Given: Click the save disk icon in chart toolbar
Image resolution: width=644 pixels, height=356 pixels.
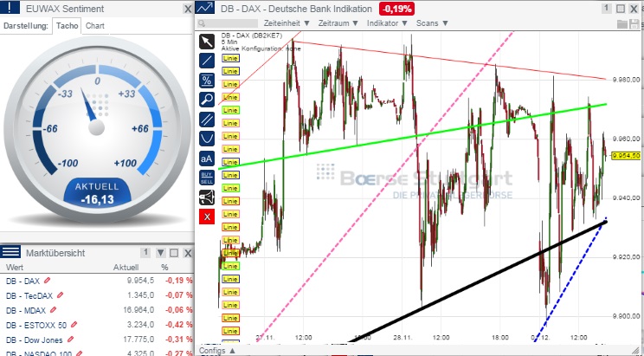Looking at the screenshot, I should click(x=634, y=24).
